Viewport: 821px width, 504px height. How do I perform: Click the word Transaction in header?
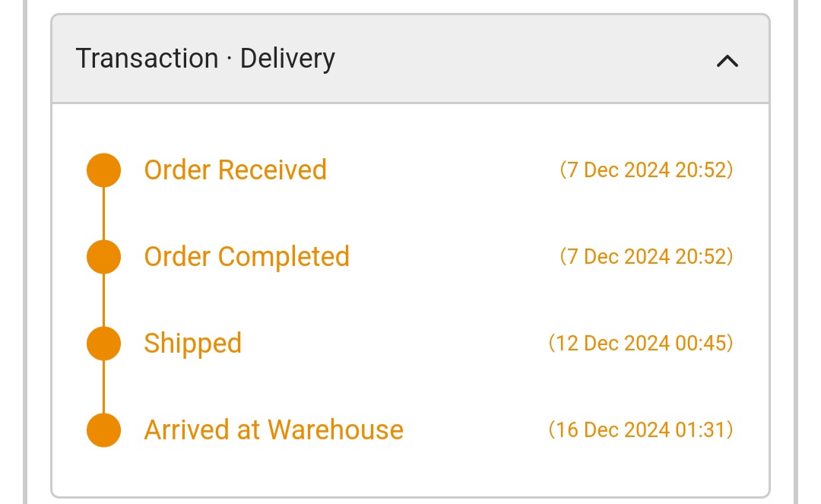(x=147, y=59)
